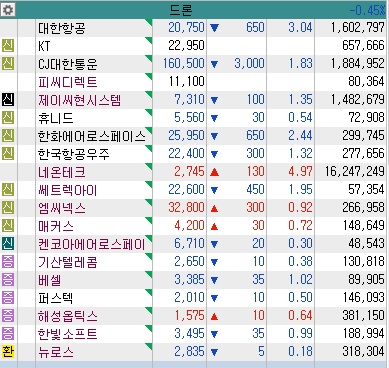Click the price 160,500

point(184,63)
